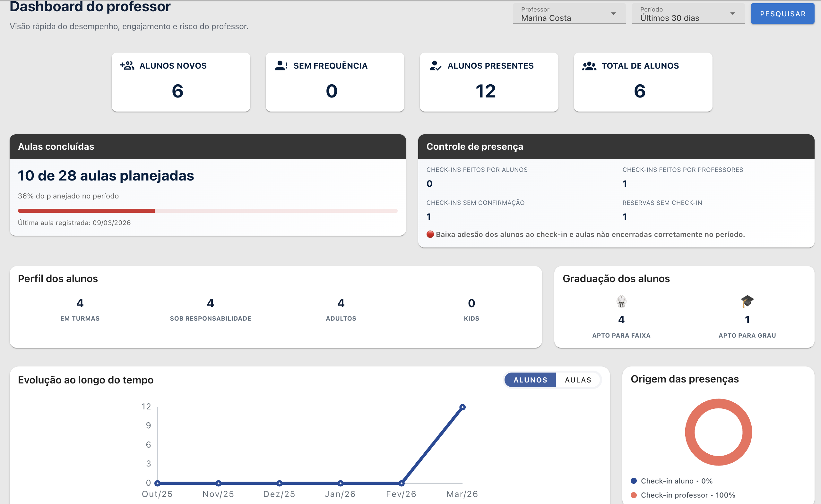Screen dimensions: 821x504
Task: Switch to the AULAS tab
Action: [578, 380]
